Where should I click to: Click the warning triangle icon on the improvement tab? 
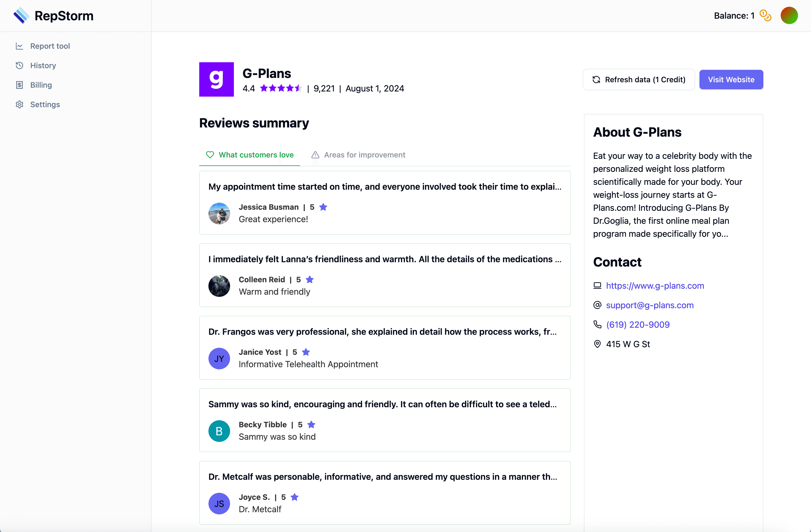pos(315,155)
